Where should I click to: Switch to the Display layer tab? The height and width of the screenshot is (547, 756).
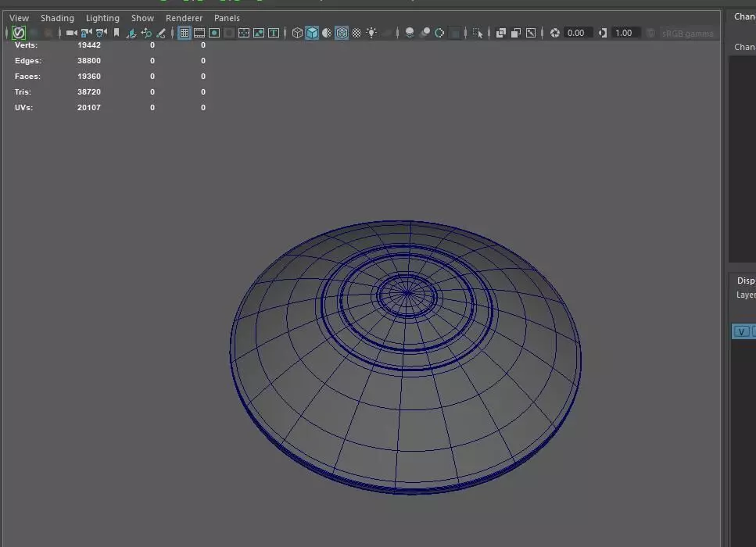click(x=746, y=280)
